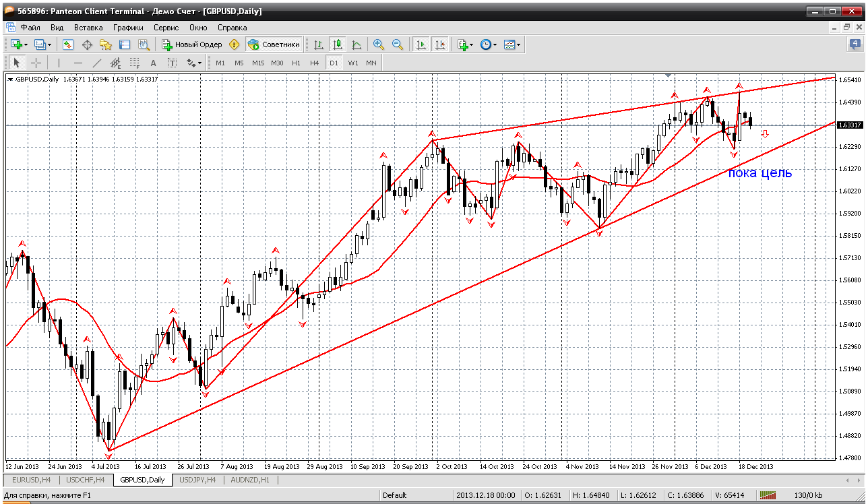The width and height of the screenshot is (868, 504).
Task: Switch timeframe to M15
Action: pos(258,63)
